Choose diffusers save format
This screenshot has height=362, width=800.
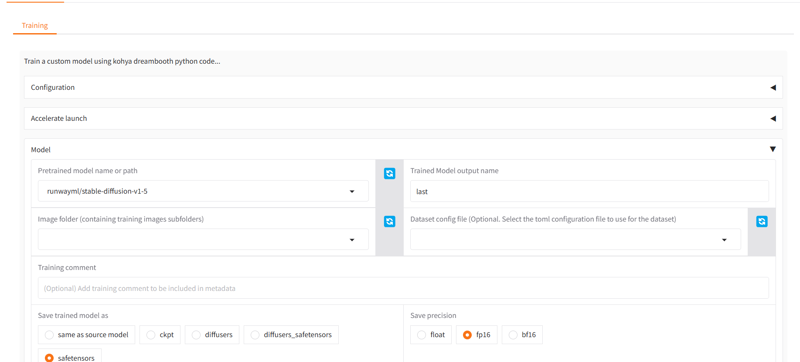click(212, 335)
